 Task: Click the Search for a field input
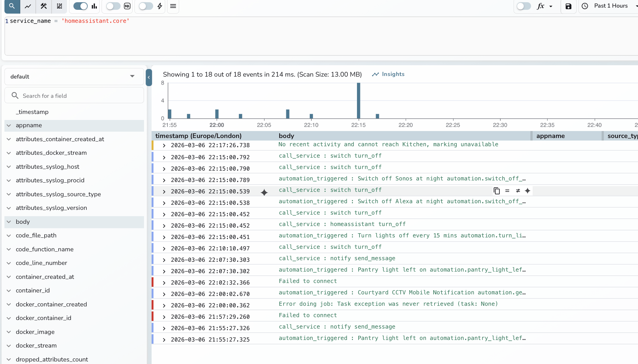click(74, 96)
